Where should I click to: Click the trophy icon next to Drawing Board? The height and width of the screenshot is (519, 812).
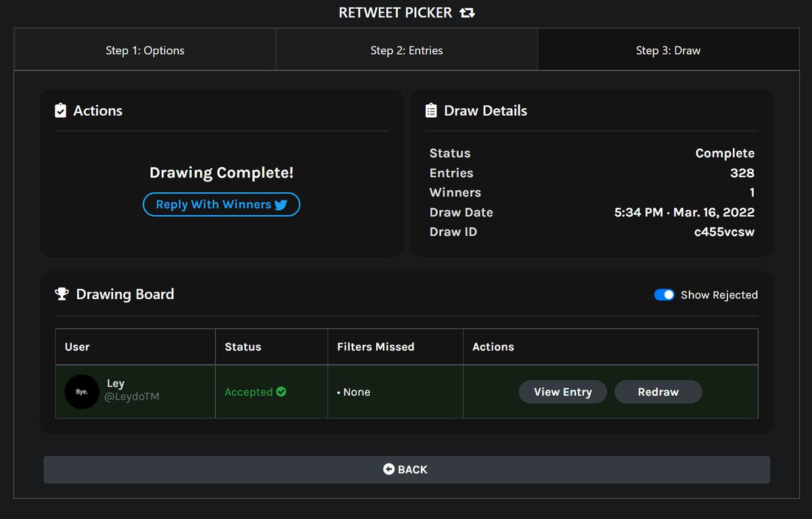click(x=62, y=294)
